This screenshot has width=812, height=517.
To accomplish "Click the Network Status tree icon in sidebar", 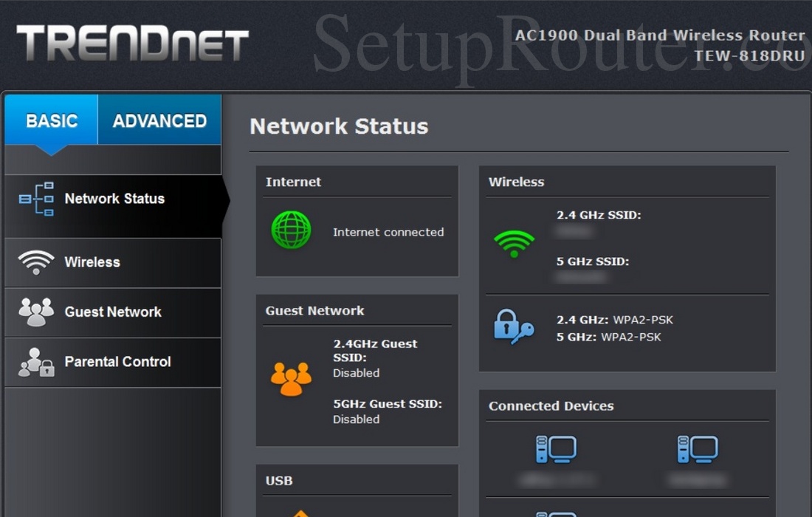I will 36,199.
